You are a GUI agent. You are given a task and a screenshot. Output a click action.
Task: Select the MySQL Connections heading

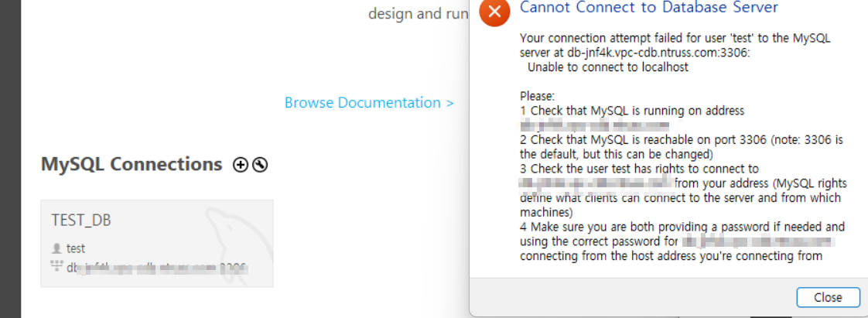[132, 164]
